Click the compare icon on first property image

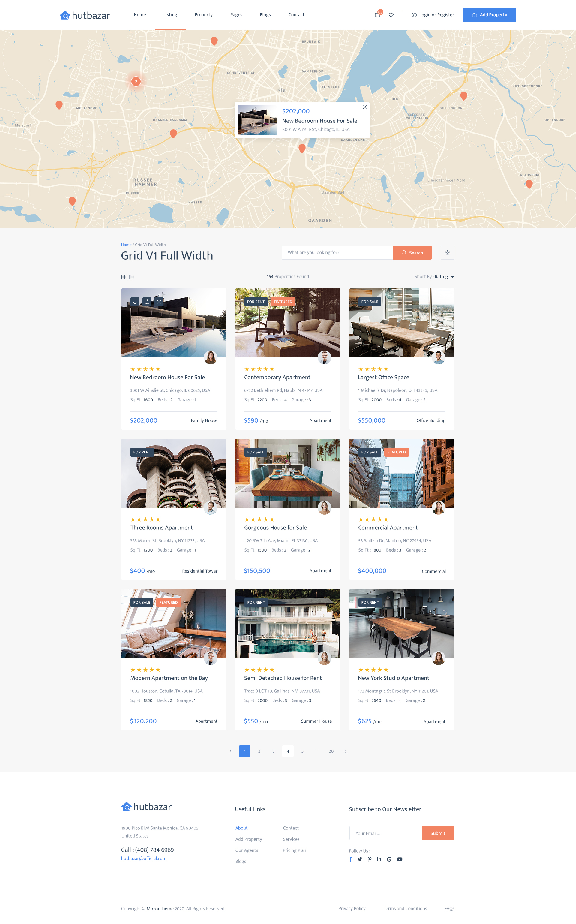tap(147, 302)
